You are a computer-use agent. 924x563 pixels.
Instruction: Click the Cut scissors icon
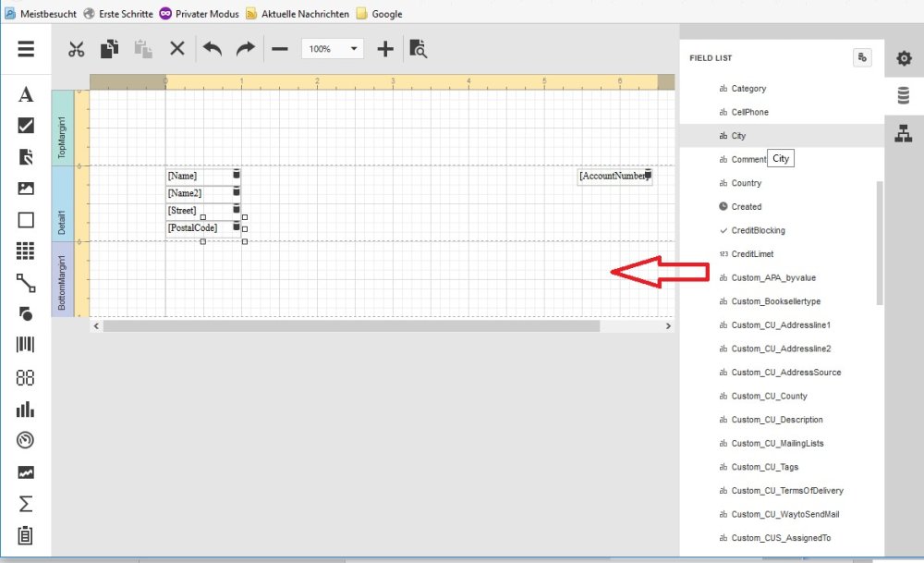tap(76, 49)
